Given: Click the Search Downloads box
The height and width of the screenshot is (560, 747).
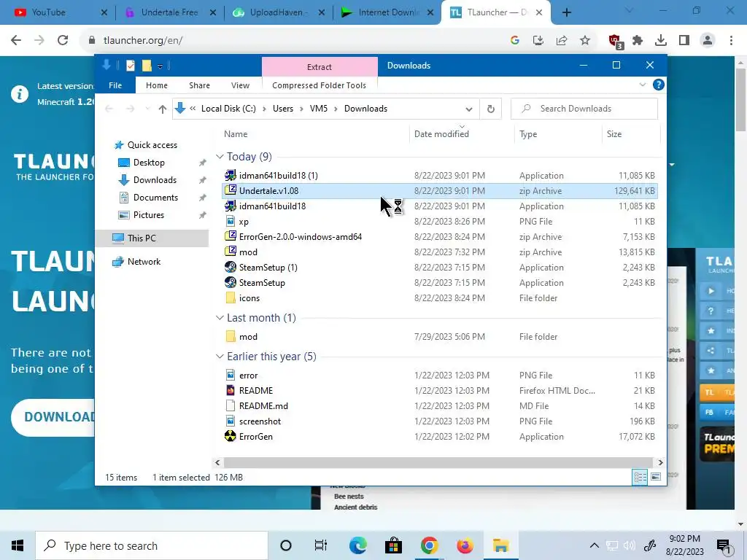Looking at the screenshot, I should [584, 109].
